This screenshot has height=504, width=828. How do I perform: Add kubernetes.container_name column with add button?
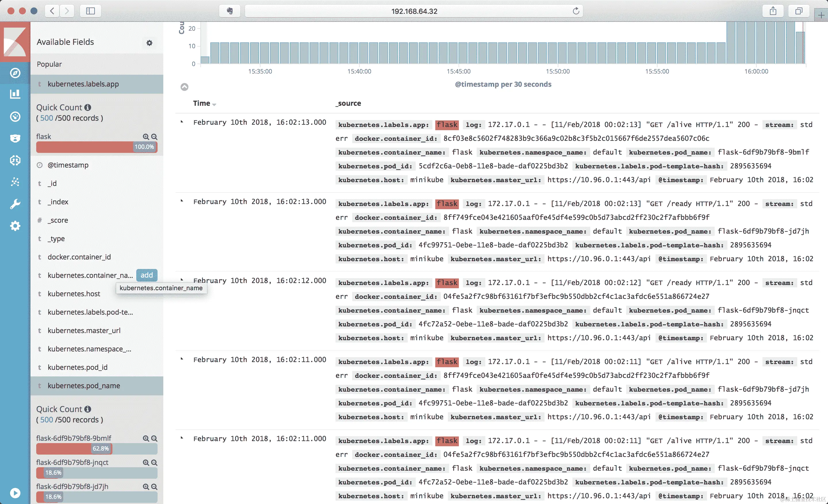(147, 275)
